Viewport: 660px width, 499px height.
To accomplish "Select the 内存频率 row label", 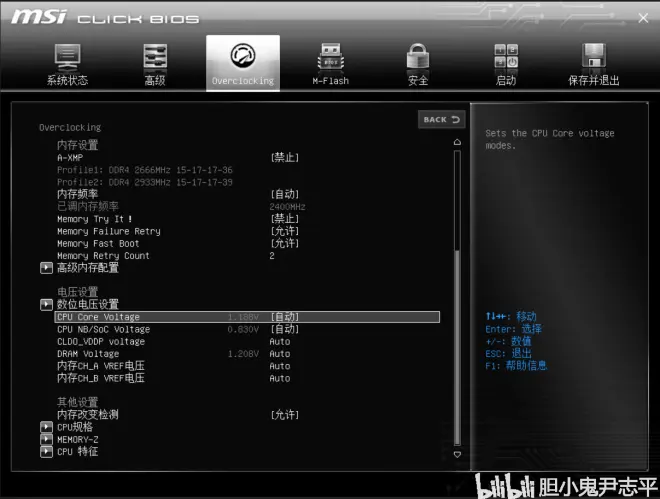I will [77, 194].
